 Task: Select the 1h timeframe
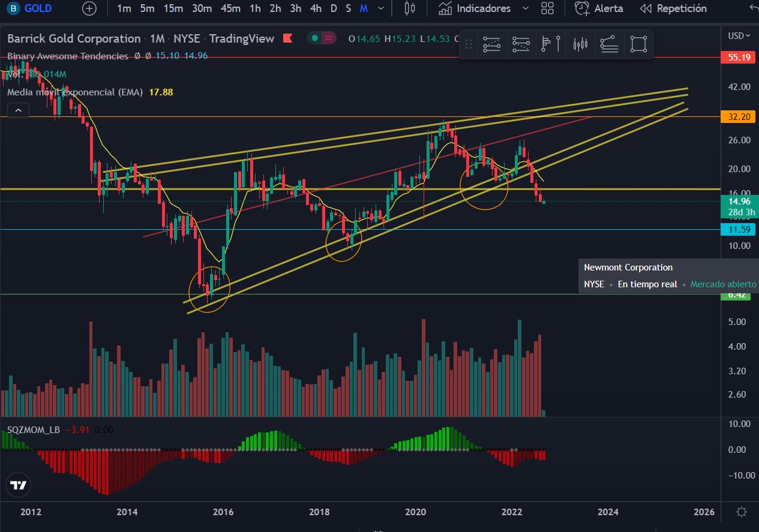256,8
